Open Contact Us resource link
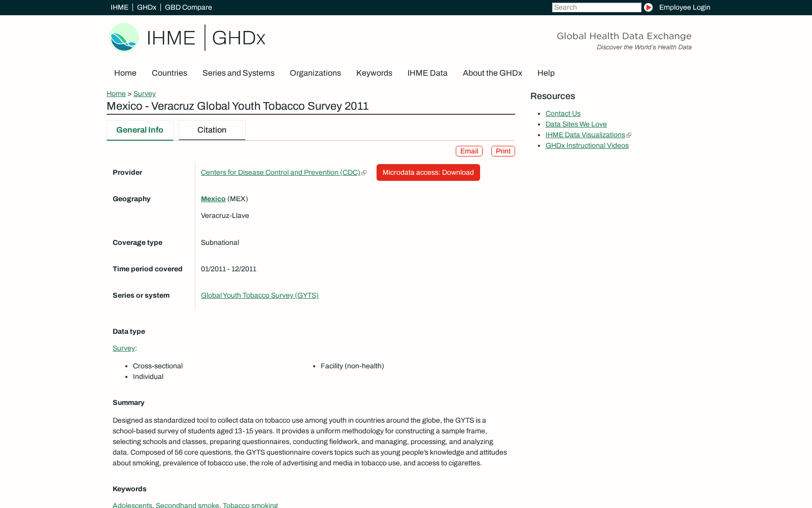 (x=563, y=114)
